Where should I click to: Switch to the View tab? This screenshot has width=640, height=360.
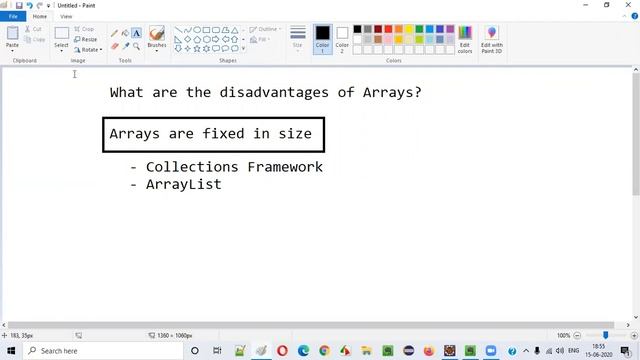click(x=66, y=16)
